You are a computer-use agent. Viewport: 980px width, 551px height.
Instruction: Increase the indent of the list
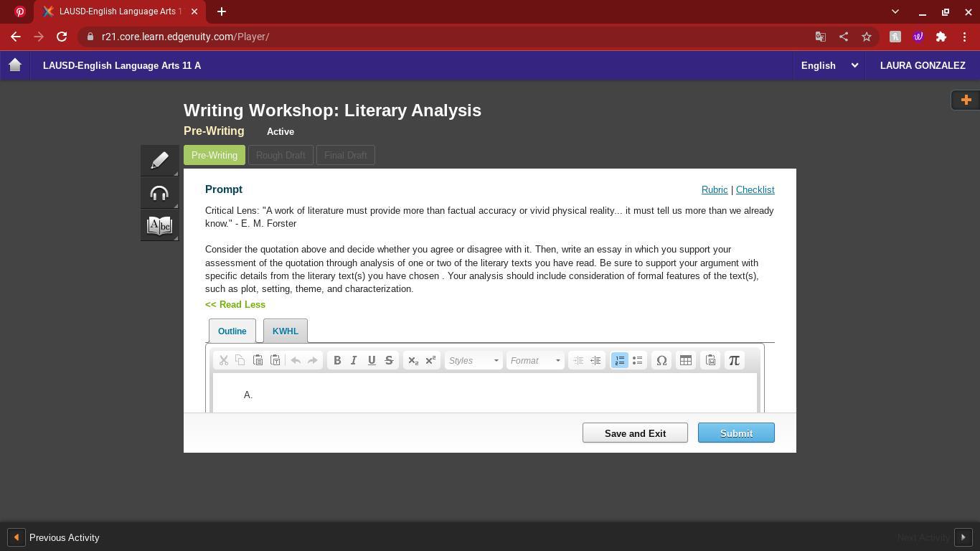coord(595,360)
